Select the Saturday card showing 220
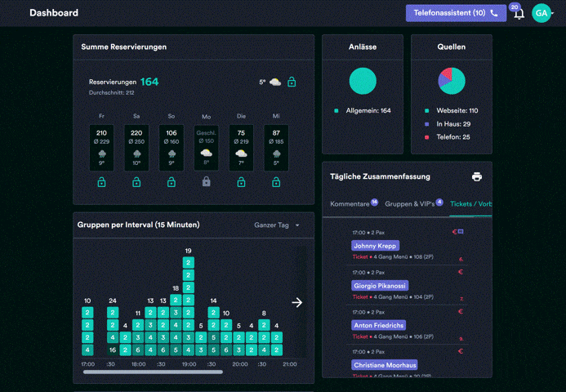 tap(136, 148)
